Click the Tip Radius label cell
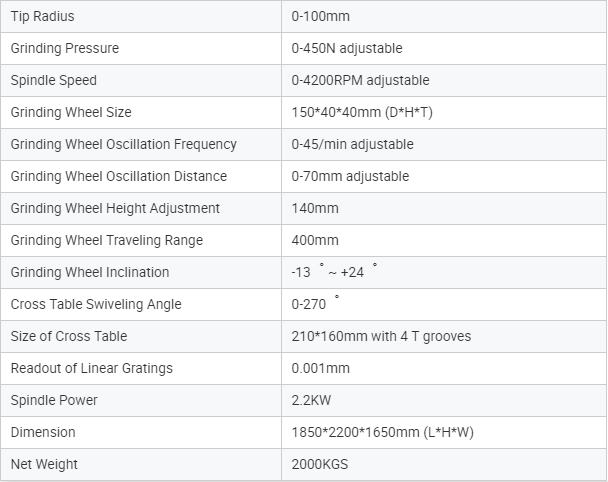The width and height of the screenshot is (608, 482). [x=43, y=16]
